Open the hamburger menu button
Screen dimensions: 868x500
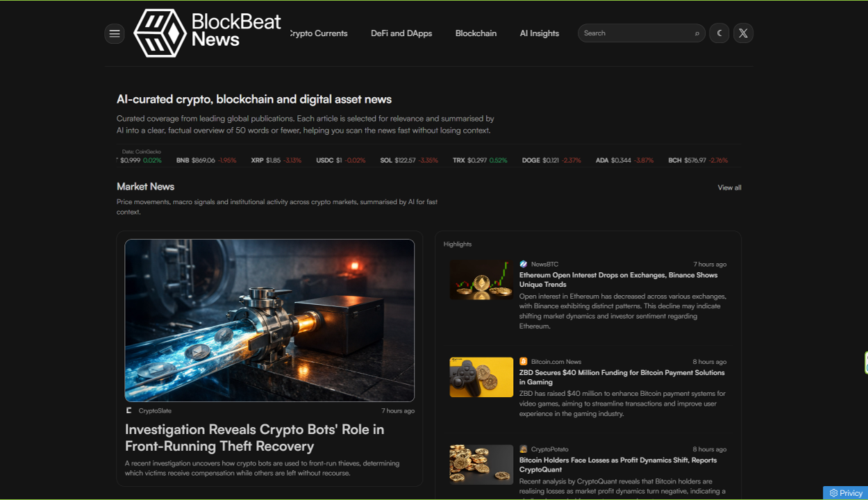tap(115, 33)
